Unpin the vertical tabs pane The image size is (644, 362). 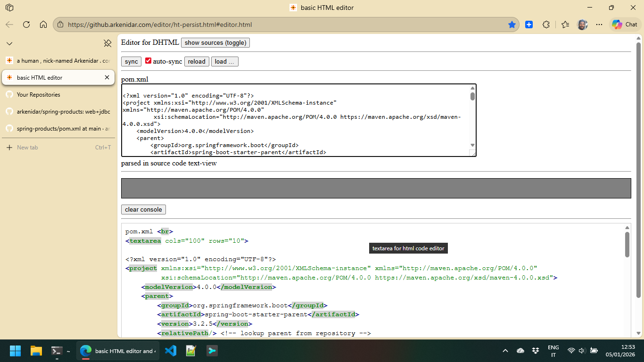(x=107, y=43)
